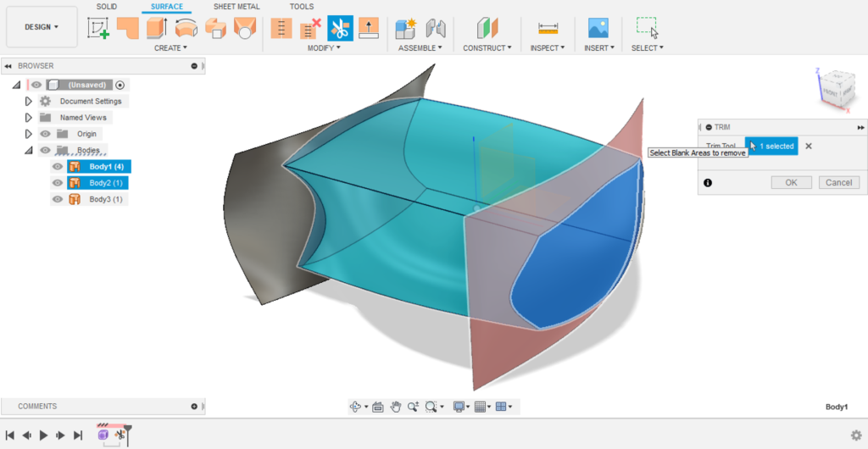Select the Extend surface tool icon

369,28
